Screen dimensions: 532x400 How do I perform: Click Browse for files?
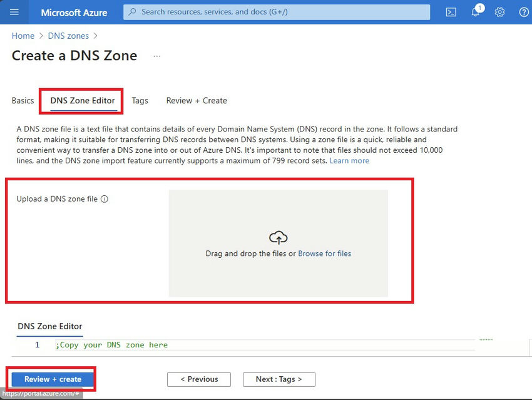pos(324,253)
